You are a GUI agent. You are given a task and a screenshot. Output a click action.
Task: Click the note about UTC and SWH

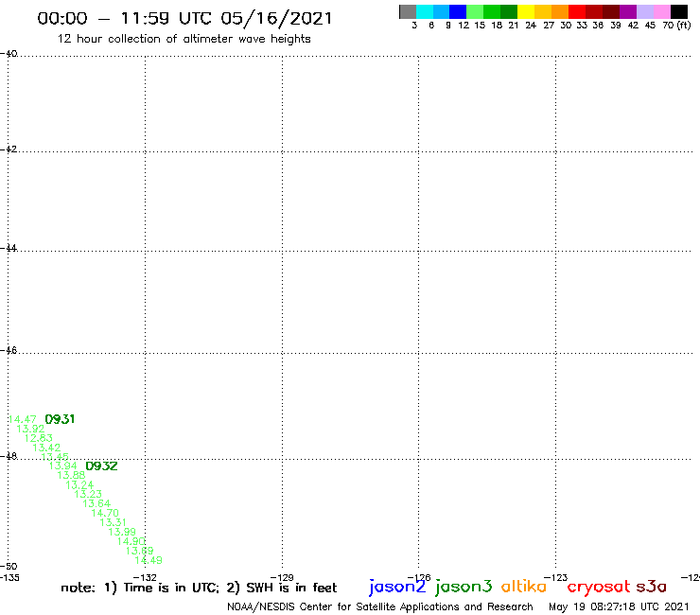[199, 588]
